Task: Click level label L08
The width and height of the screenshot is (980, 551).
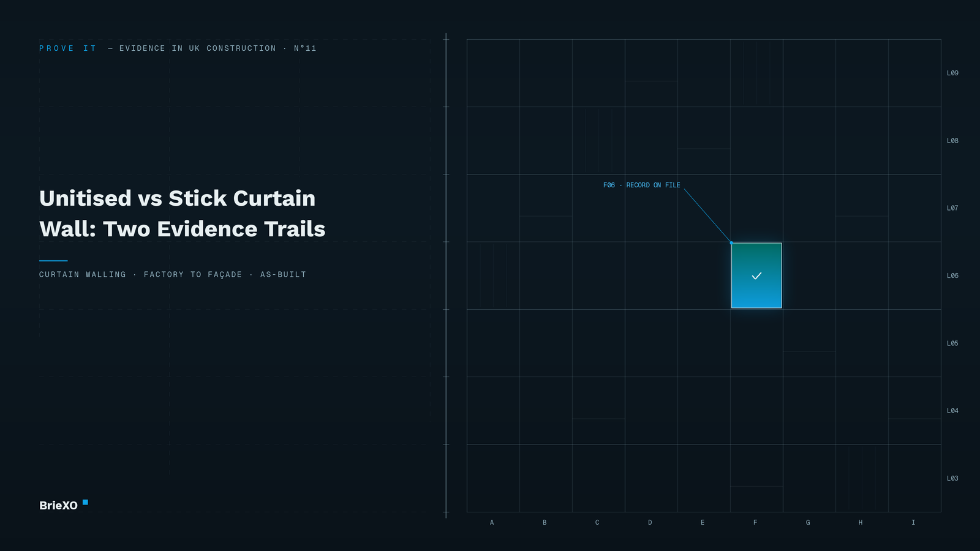Action: point(952,141)
